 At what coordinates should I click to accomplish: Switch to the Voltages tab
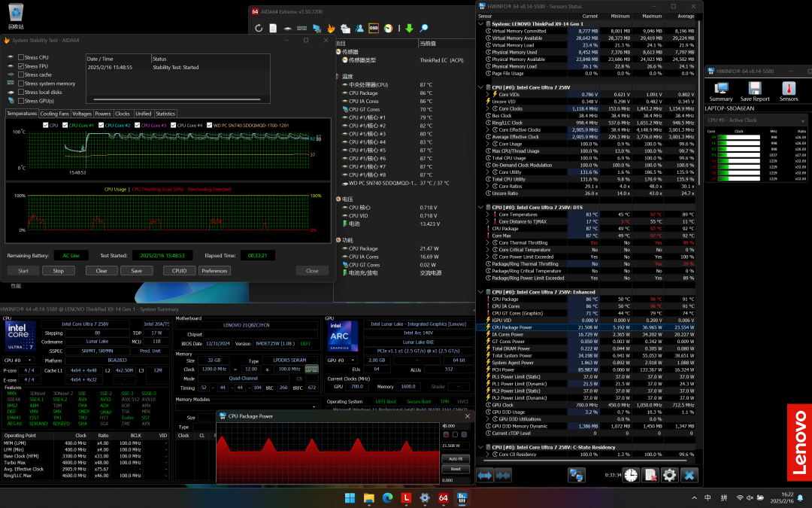pyautogui.click(x=81, y=114)
